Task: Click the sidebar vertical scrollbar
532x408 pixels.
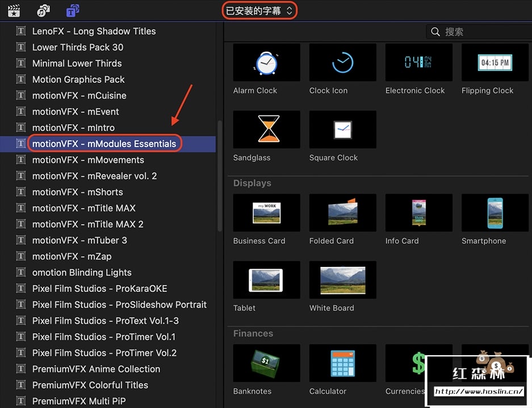Action: (x=220, y=176)
